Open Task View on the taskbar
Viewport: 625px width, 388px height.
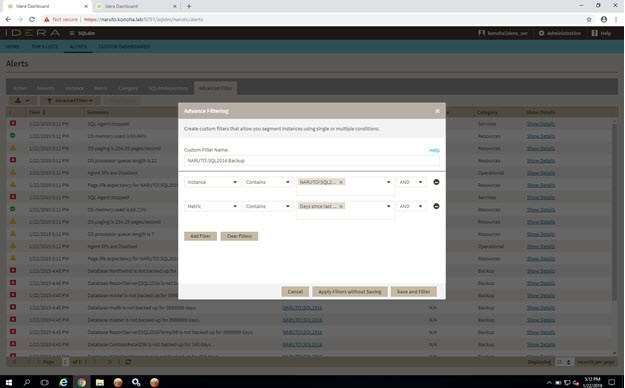pos(45,382)
